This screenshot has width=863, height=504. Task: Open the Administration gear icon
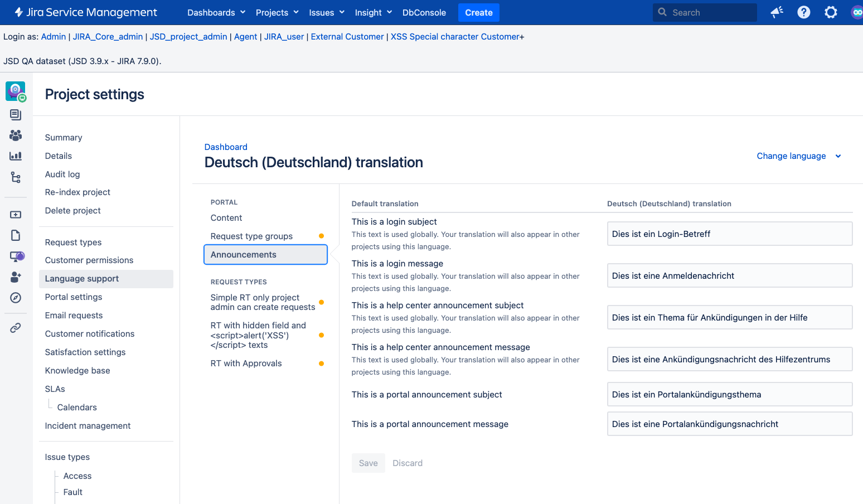click(x=831, y=12)
